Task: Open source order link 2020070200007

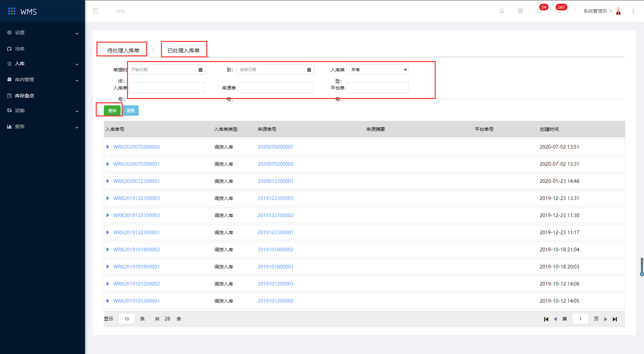Action: click(x=275, y=147)
